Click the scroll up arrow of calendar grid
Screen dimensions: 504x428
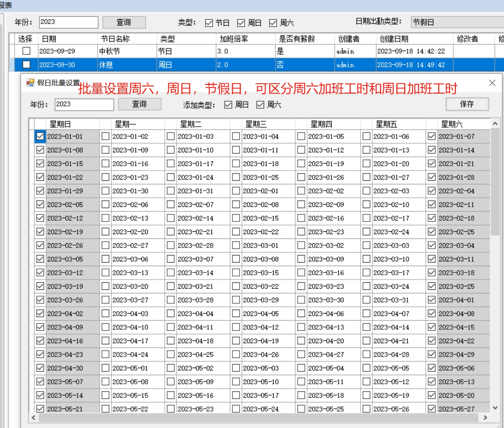[x=495, y=124]
